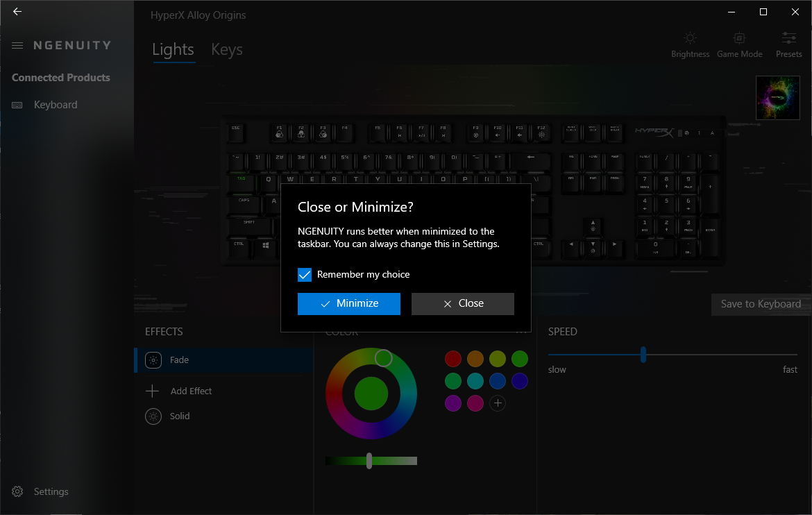
Task: Click the "slow" label under the speed slider
Action: tap(557, 369)
